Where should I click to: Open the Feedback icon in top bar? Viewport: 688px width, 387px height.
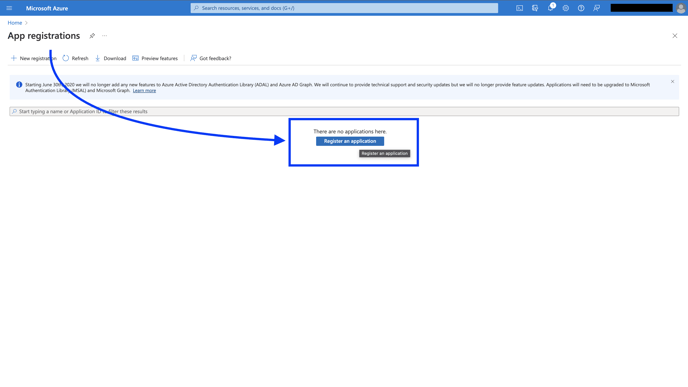click(596, 8)
